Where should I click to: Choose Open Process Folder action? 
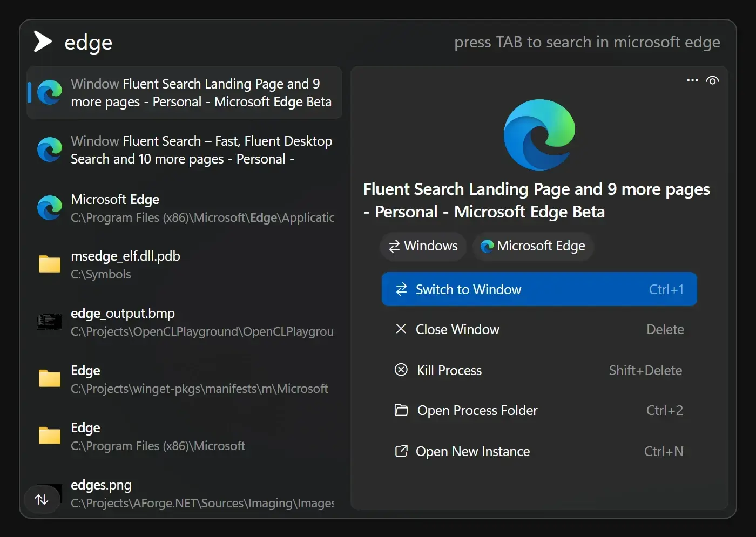539,410
